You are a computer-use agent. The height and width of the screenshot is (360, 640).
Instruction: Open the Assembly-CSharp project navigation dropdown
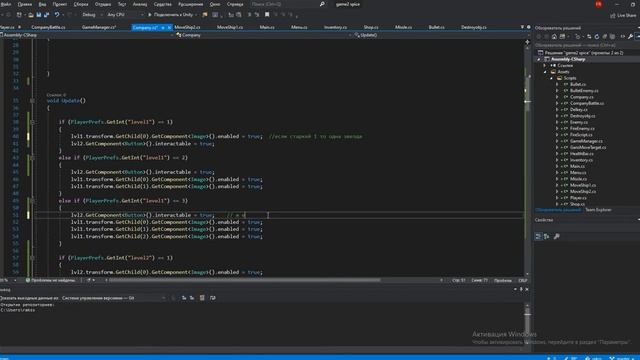(87, 35)
